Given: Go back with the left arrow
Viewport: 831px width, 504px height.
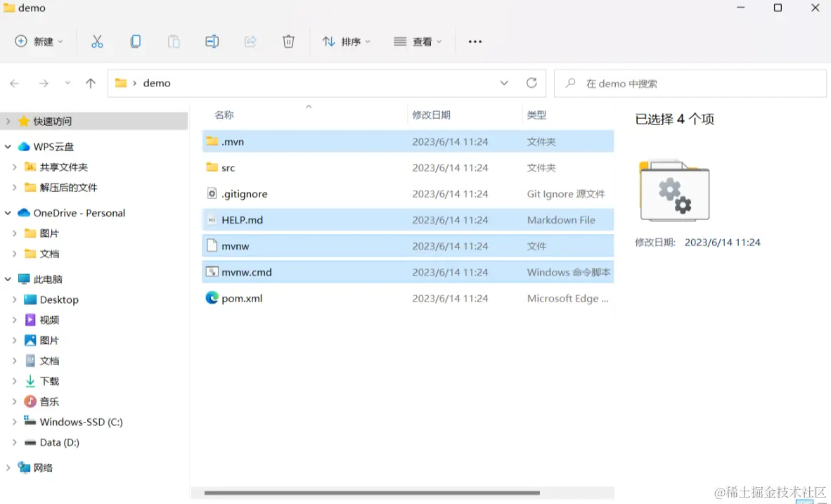Looking at the screenshot, I should 15,83.
